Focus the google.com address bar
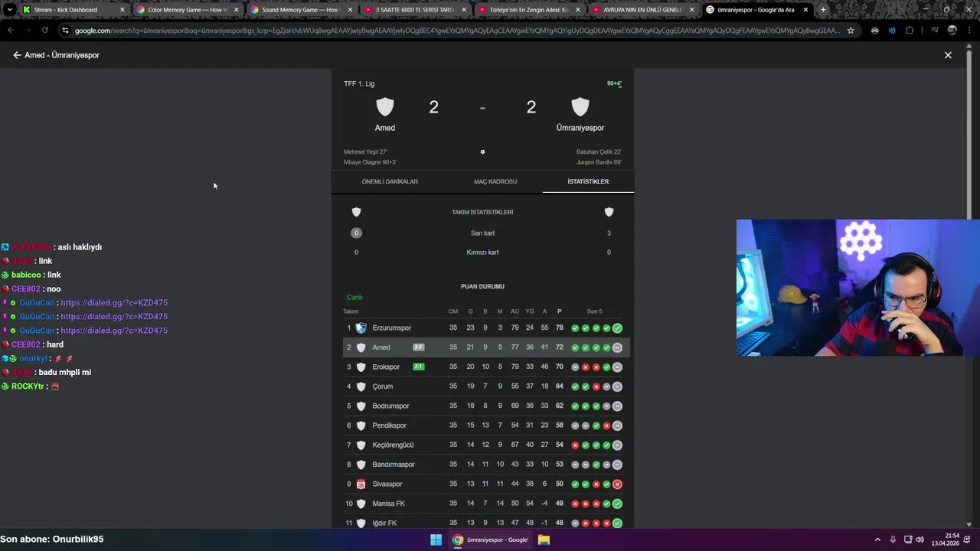The width and height of the screenshot is (980, 551). coord(457,31)
